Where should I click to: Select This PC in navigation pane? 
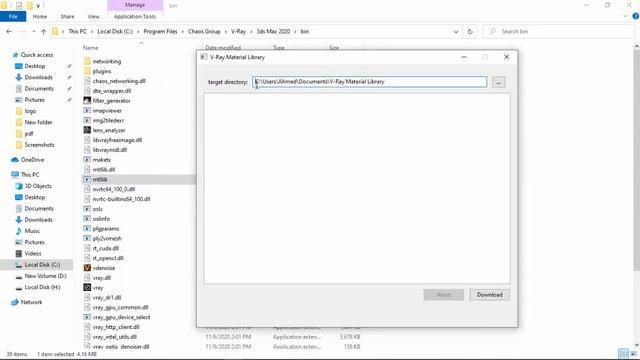point(30,174)
